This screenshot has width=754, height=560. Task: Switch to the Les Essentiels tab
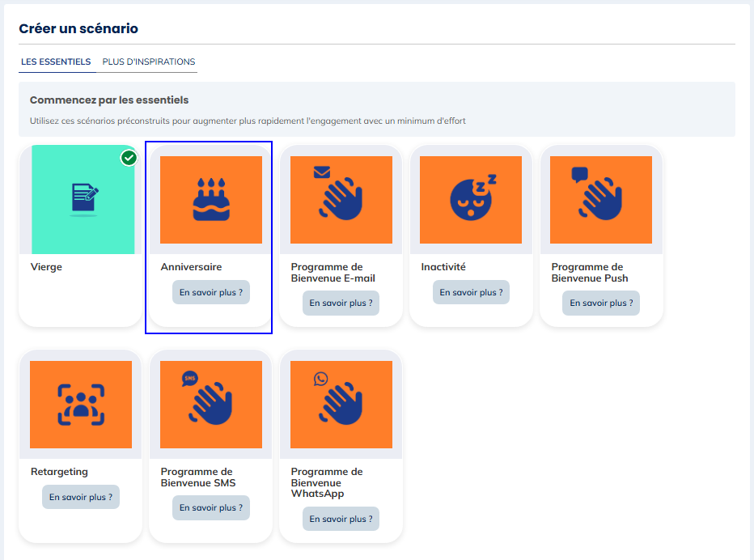click(56, 62)
